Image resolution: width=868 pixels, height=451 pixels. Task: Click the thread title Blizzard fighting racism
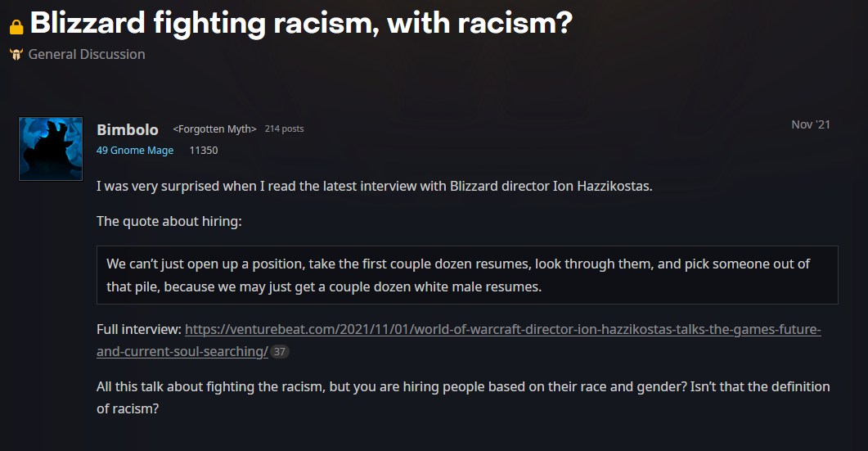(x=301, y=23)
